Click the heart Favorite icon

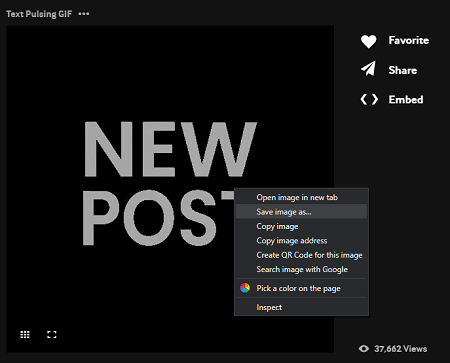click(368, 41)
